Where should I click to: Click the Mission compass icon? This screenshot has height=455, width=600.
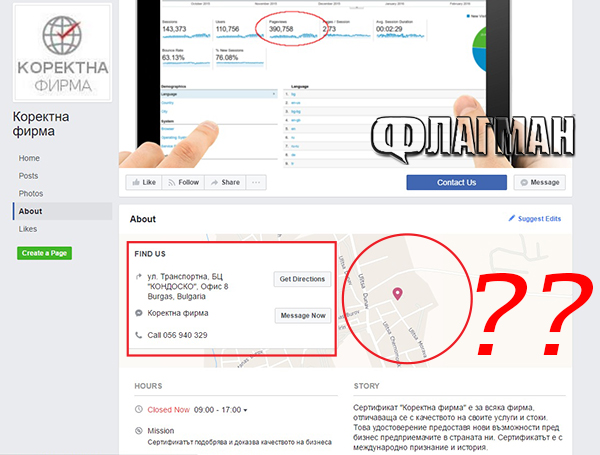pyautogui.click(x=139, y=431)
